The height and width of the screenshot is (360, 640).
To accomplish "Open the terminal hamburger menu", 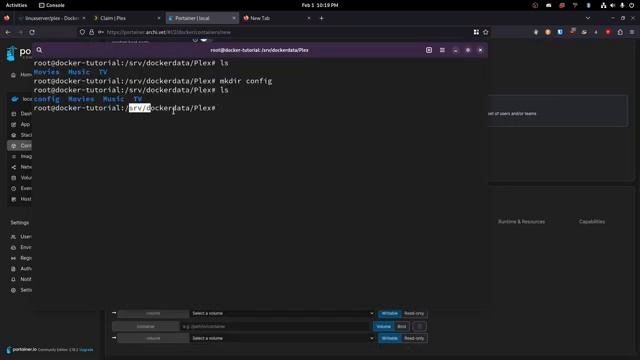I will [442, 50].
